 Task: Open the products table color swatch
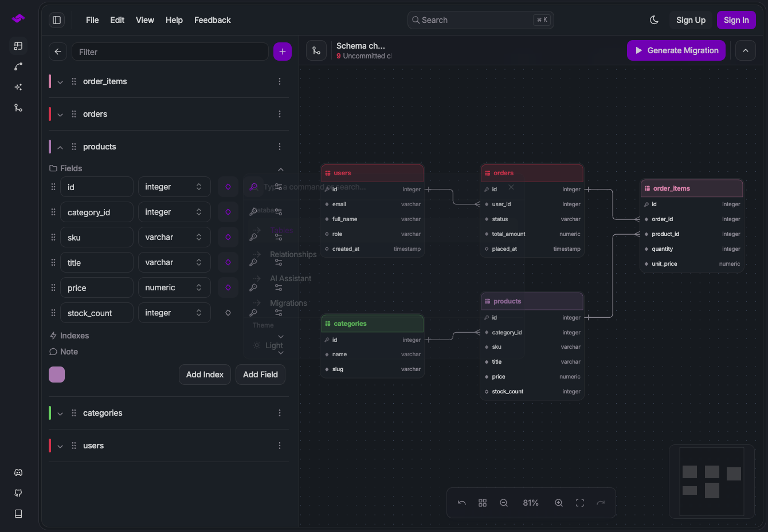click(57, 375)
